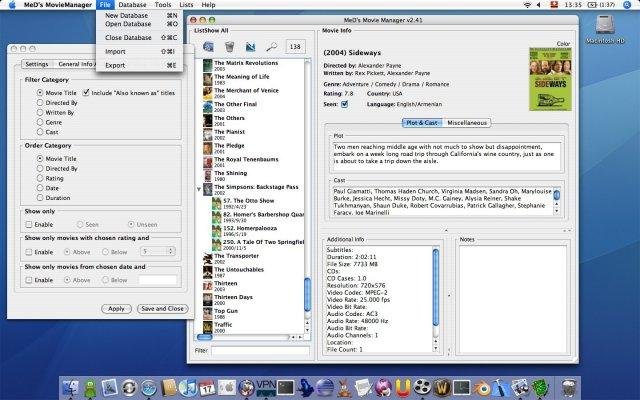Click the Sideways cover thumbnail
The height and width of the screenshot is (400, 640).
coord(550,79)
